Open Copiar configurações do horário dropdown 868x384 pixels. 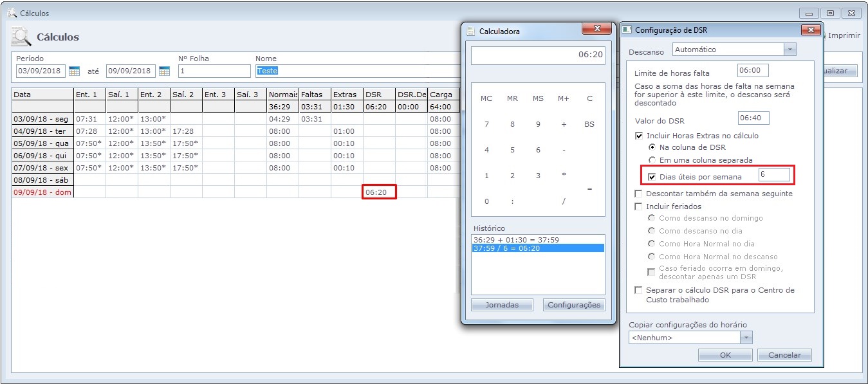pyautogui.click(x=746, y=338)
